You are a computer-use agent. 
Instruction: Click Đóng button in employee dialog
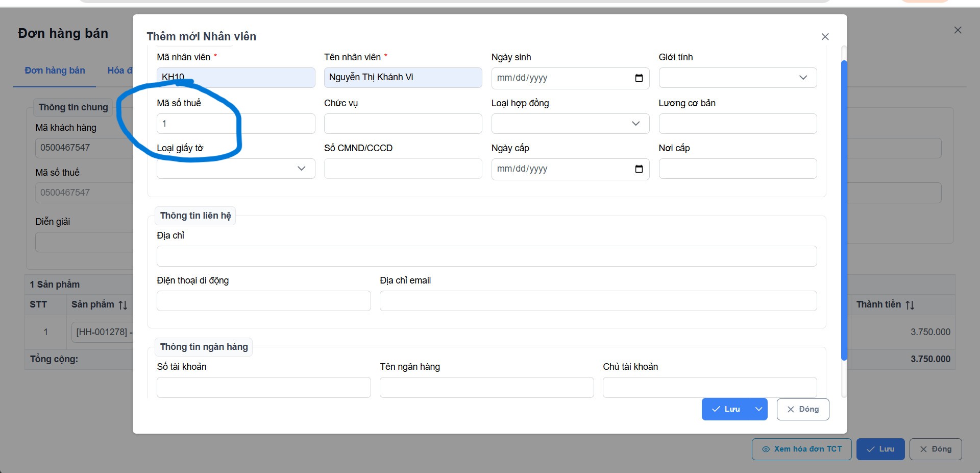pos(803,409)
